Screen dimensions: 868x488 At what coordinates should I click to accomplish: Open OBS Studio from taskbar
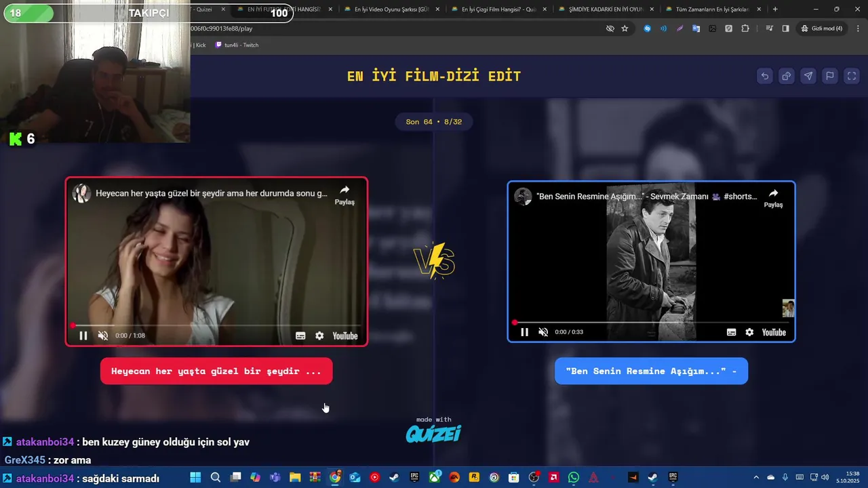point(534,477)
